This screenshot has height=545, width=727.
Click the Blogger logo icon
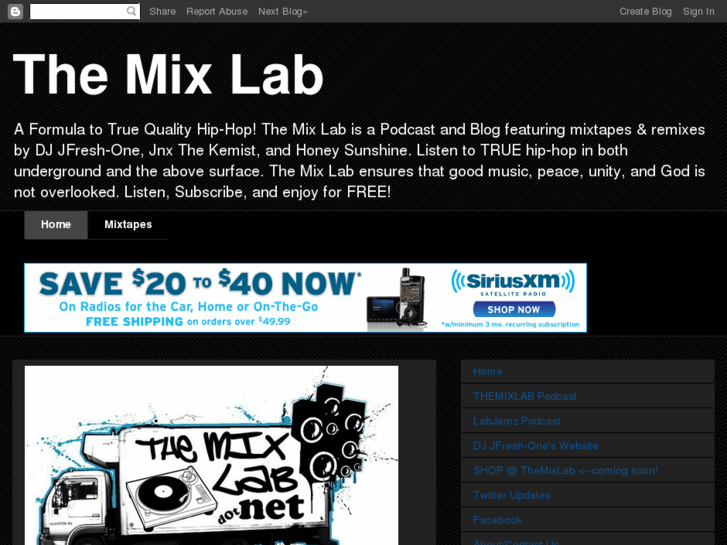coord(15,12)
